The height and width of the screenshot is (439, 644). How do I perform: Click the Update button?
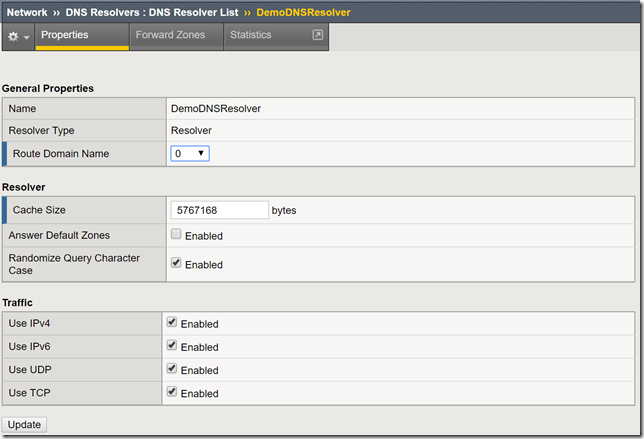pyautogui.click(x=24, y=424)
